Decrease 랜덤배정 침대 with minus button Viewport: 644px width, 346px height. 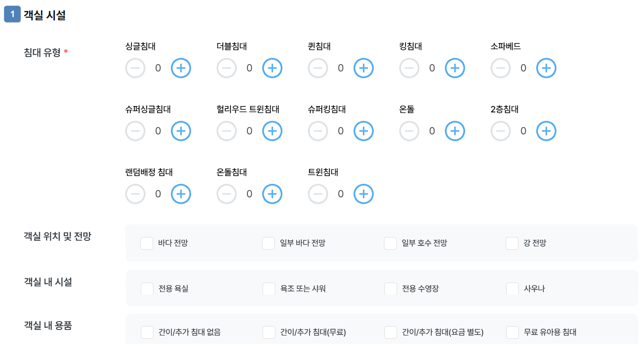135,194
